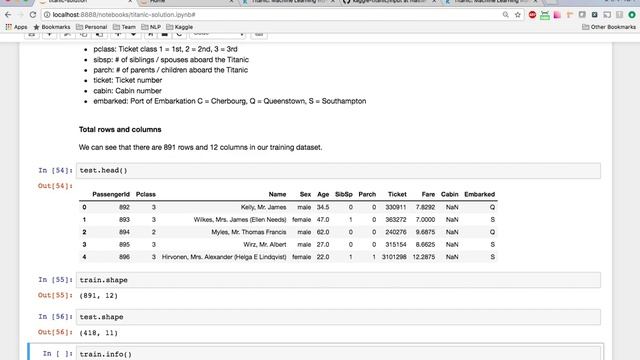
Task: Click the Out[56] output prompt
Action: point(56,332)
